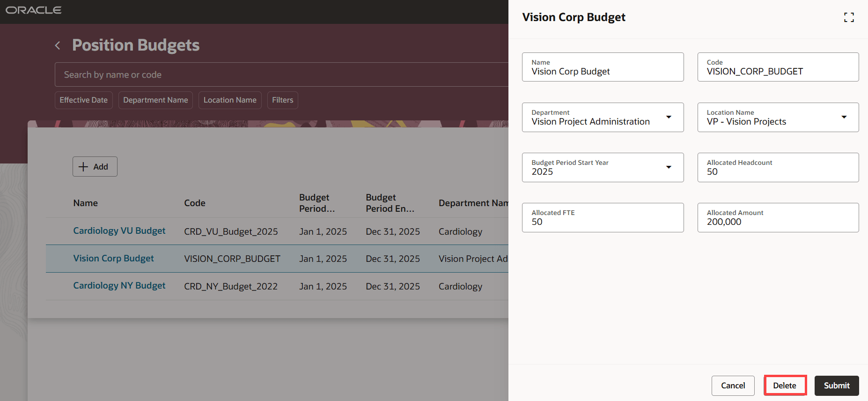
Task: Open the Cardiology VU Budget link
Action: pos(119,231)
